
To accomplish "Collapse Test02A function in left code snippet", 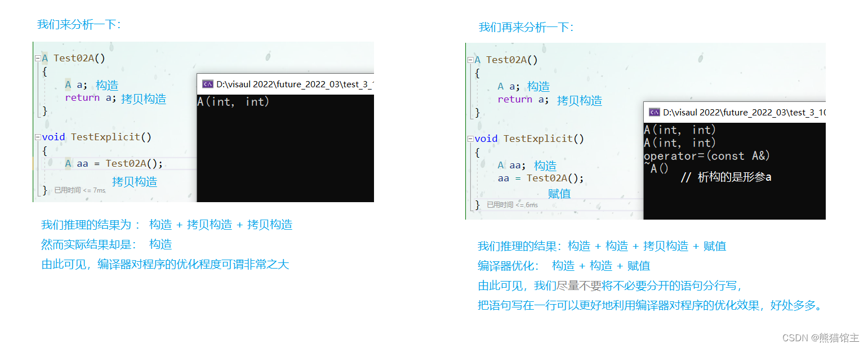I will click(38, 58).
